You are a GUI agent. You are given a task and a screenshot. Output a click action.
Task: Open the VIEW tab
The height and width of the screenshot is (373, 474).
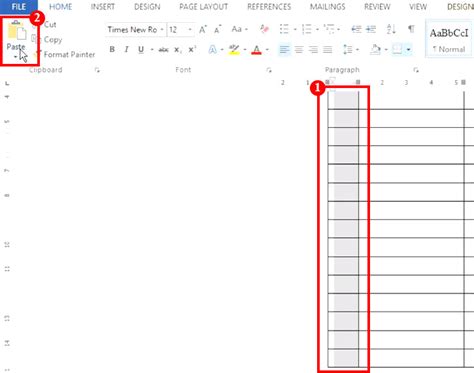tap(418, 7)
